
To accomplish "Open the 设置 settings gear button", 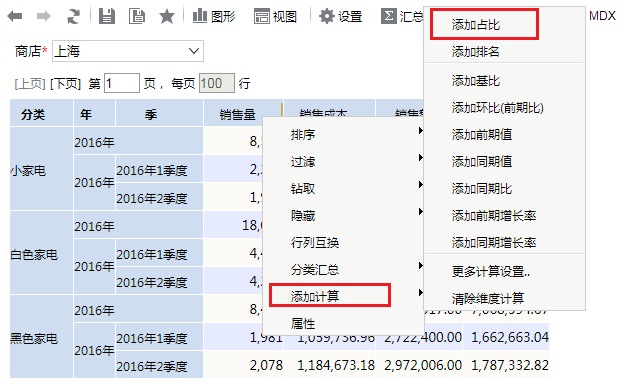I will [x=341, y=16].
